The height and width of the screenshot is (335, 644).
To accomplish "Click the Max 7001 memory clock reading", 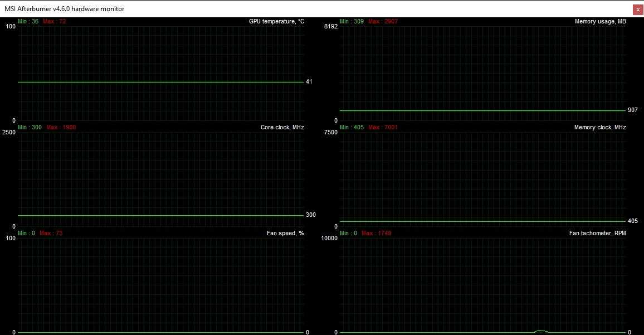I will pos(383,127).
